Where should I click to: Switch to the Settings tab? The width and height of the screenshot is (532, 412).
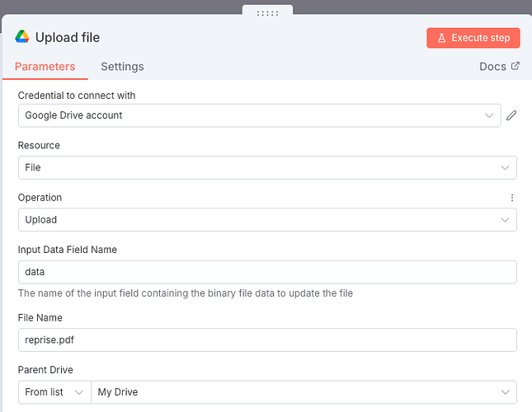122,67
